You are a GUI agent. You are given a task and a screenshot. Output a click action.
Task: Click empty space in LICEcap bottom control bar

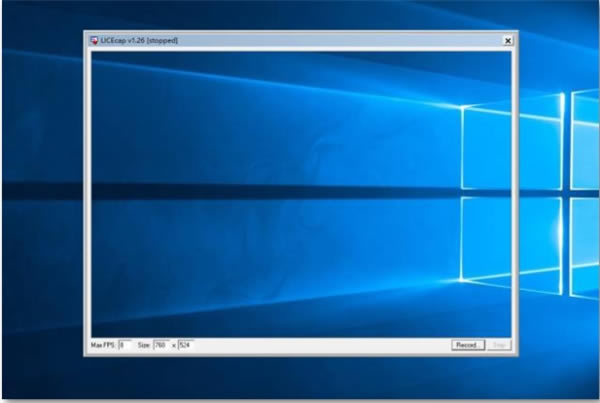click(320, 344)
